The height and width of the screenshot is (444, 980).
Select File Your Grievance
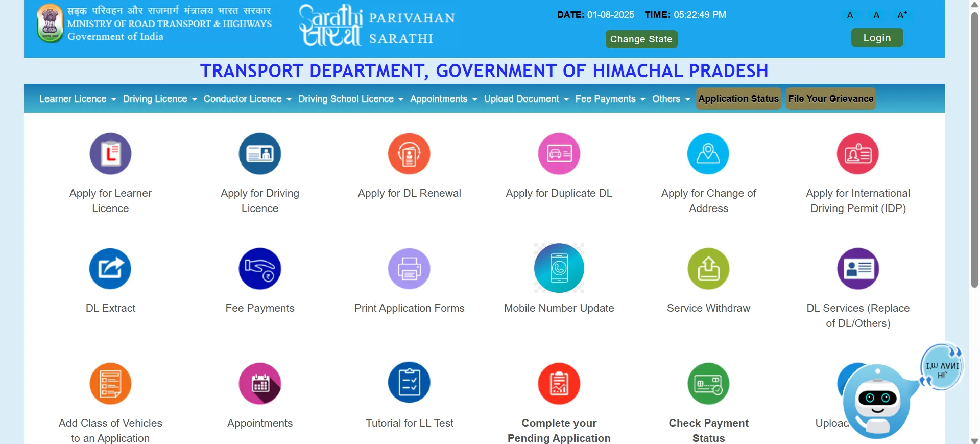coord(831,99)
